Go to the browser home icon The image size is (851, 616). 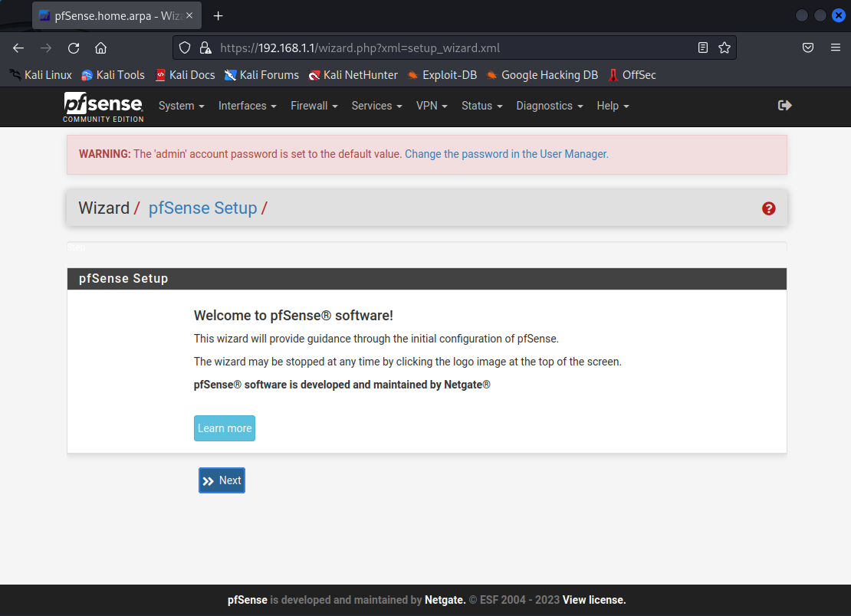100,48
